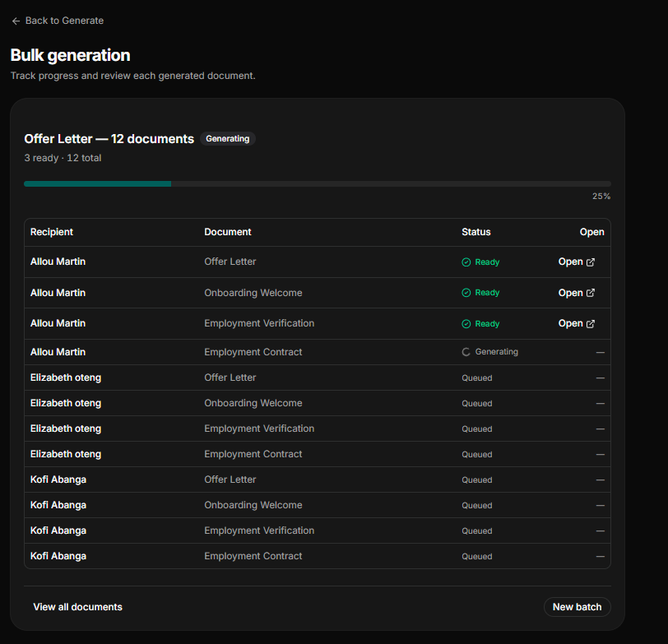This screenshot has height=644, width=668.
Task: Select Elizabeth oteng in the Offer Letter row
Action: 66,378
